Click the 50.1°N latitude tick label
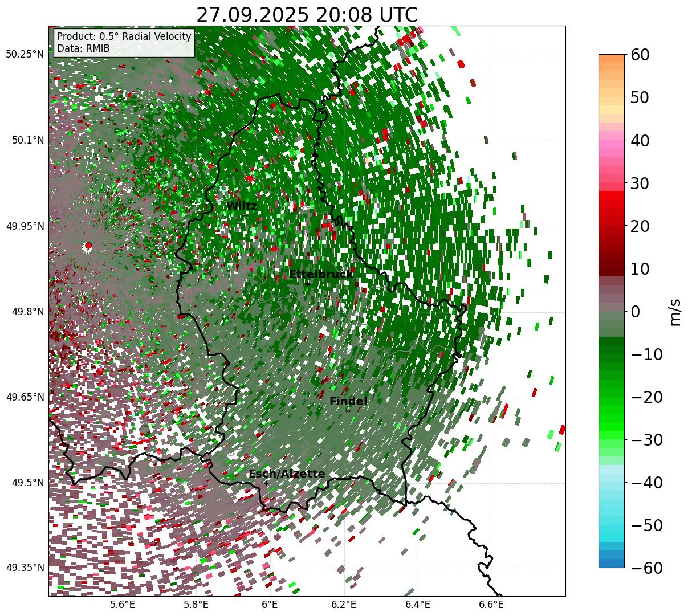This screenshot has height=616, width=688. pyautogui.click(x=27, y=140)
